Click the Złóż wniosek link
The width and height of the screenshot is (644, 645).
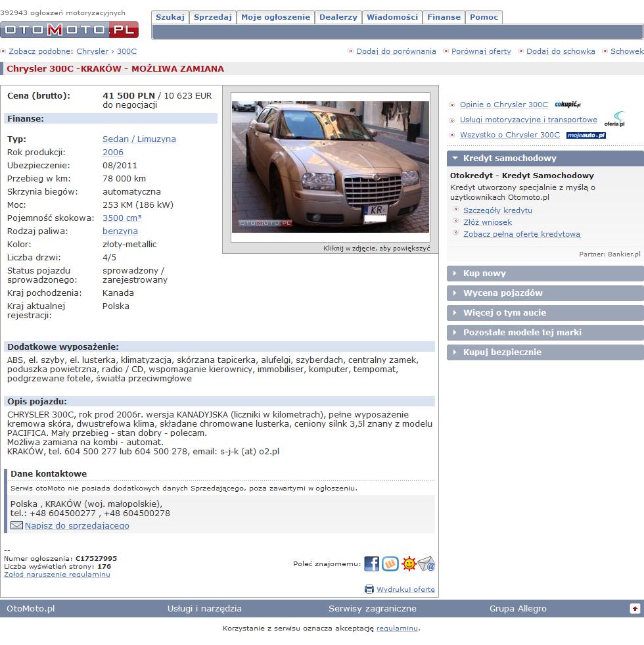tap(488, 222)
